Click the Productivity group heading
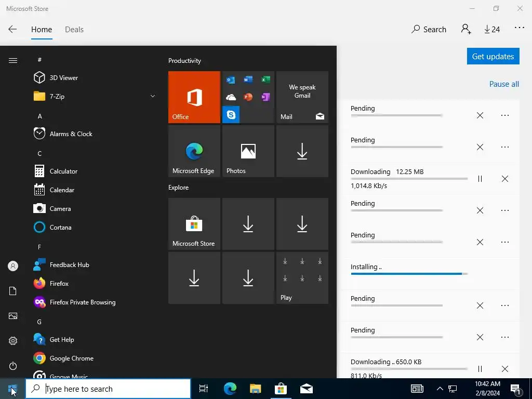 pos(184,61)
